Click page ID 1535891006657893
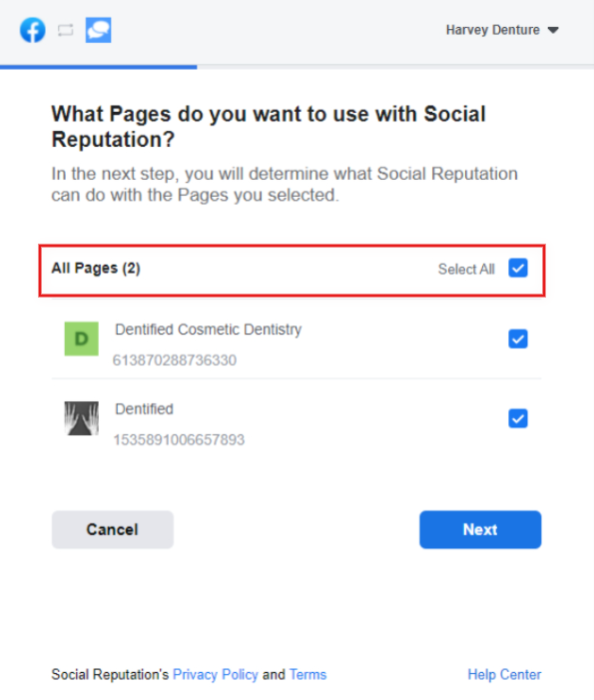 [x=179, y=439]
